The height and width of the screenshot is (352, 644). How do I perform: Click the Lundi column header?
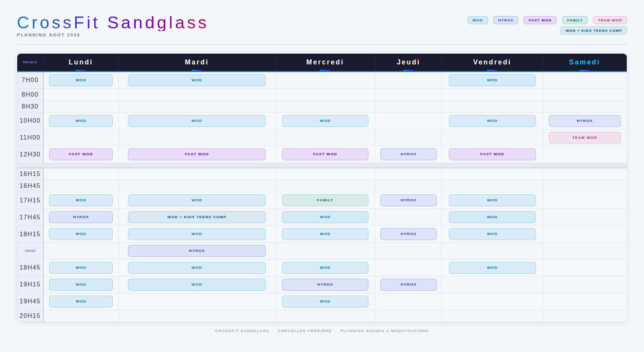(x=81, y=62)
